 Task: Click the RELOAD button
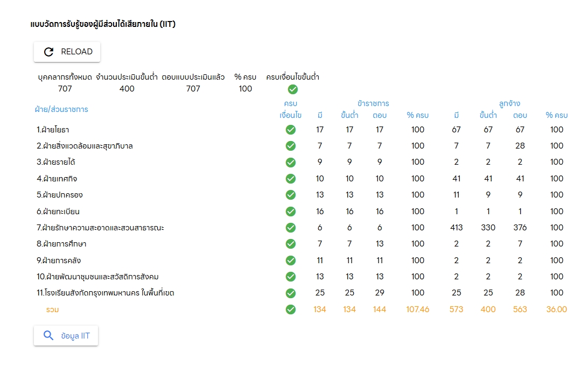pyautogui.click(x=67, y=52)
